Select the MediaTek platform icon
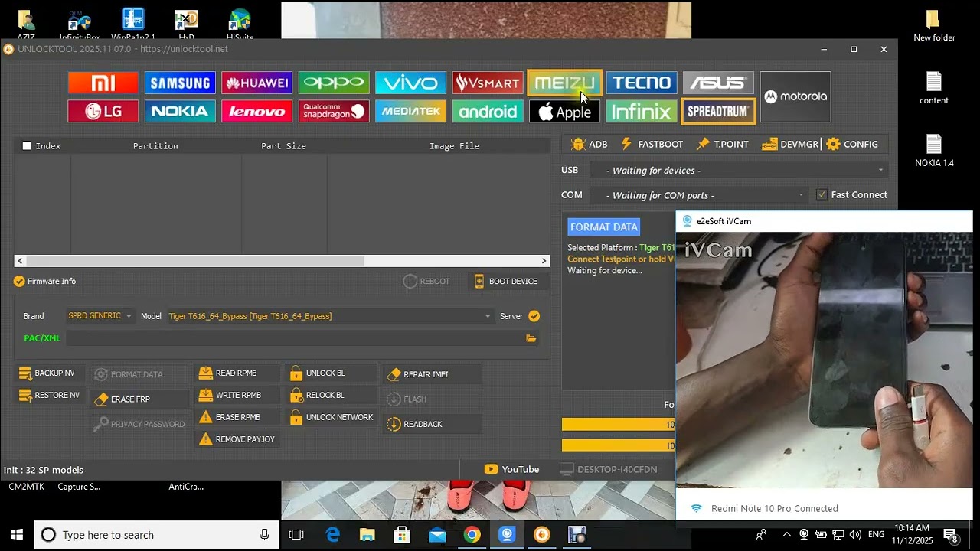The height and width of the screenshot is (551, 980). pos(411,111)
